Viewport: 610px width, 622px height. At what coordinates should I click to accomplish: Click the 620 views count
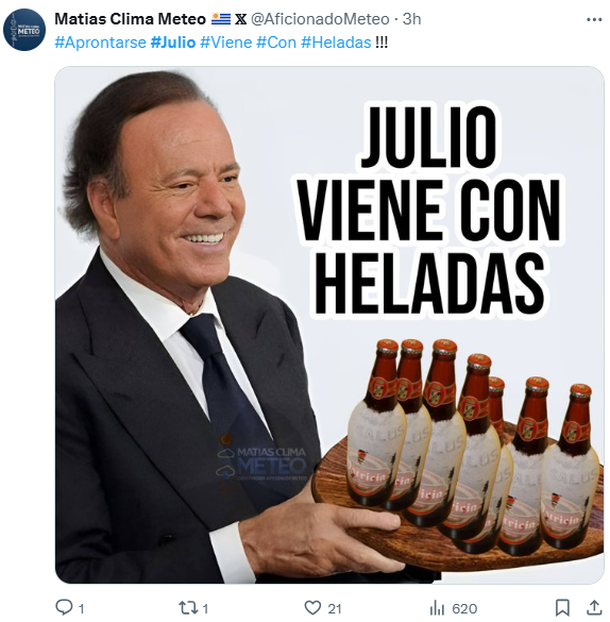pos(464,608)
